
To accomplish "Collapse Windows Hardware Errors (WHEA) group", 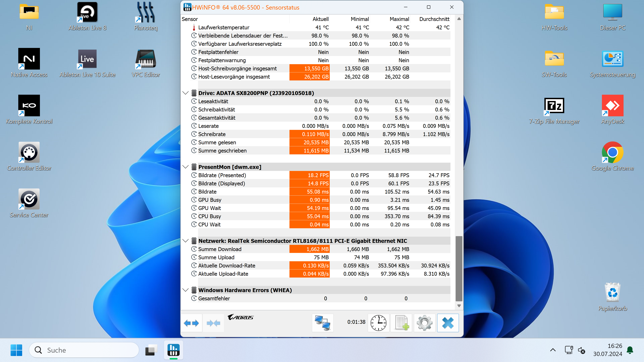I will (185, 290).
